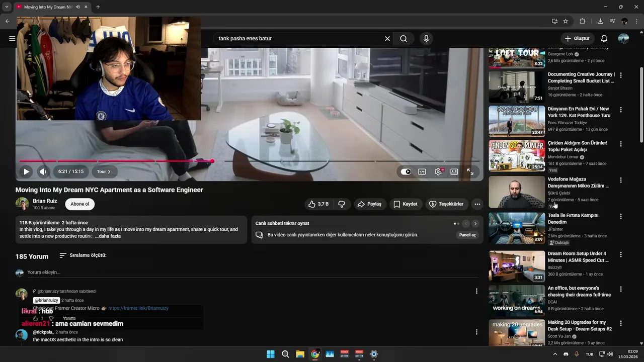Clear the search box text

(387, 39)
